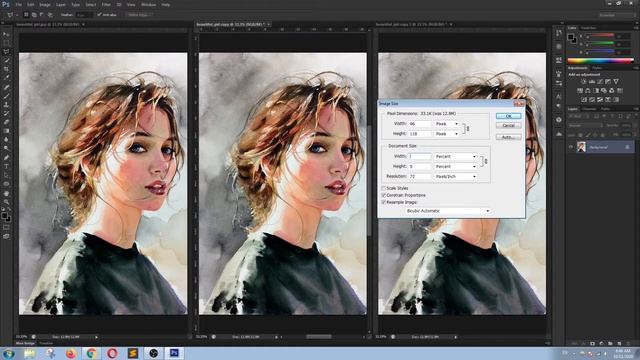Image resolution: width=640 pixels, height=360 pixels.
Task: Add a Hue/Saturation adjustment
Action: [580, 91]
